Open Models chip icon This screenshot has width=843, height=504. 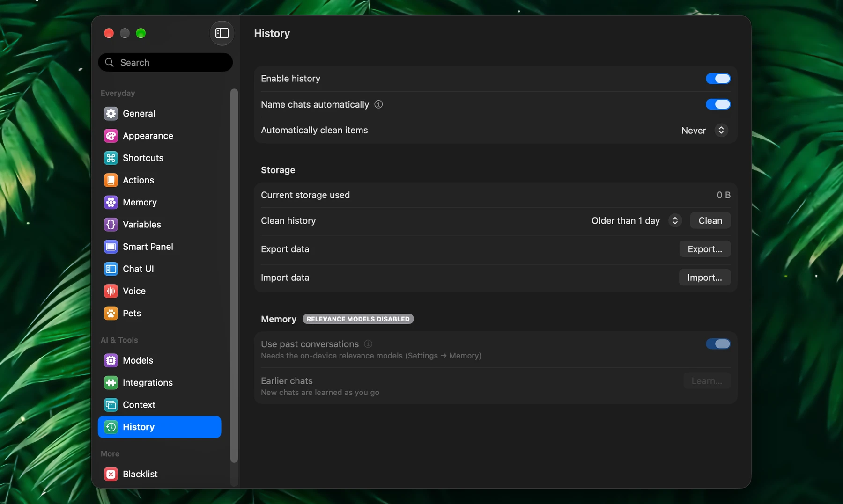click(x=111, y=360)
